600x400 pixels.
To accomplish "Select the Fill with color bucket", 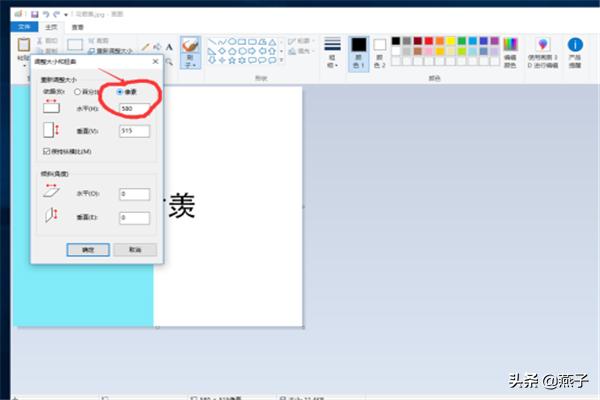I will click(157, 47).
